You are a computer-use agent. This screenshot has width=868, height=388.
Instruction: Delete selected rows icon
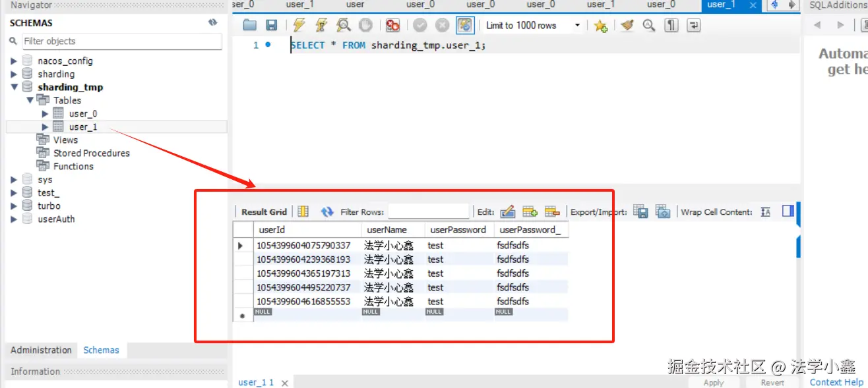[552, 211]
